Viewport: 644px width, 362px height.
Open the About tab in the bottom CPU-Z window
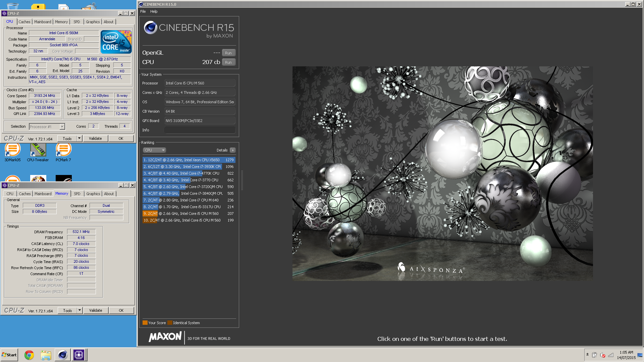109,194
